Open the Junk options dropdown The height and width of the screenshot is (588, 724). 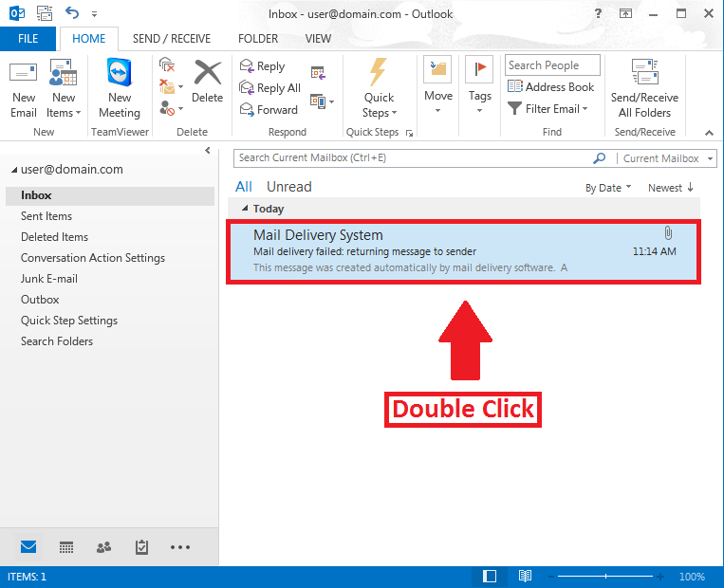click(x=171, y=108)
